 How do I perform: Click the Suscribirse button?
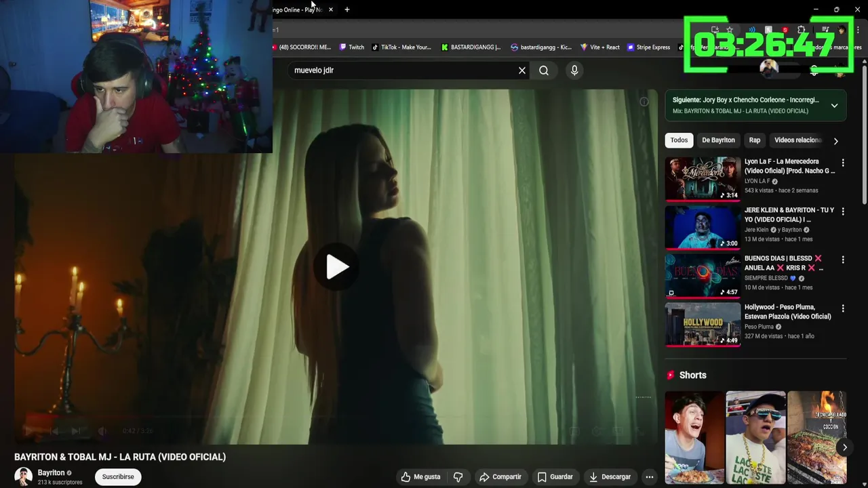pos(118,476)
